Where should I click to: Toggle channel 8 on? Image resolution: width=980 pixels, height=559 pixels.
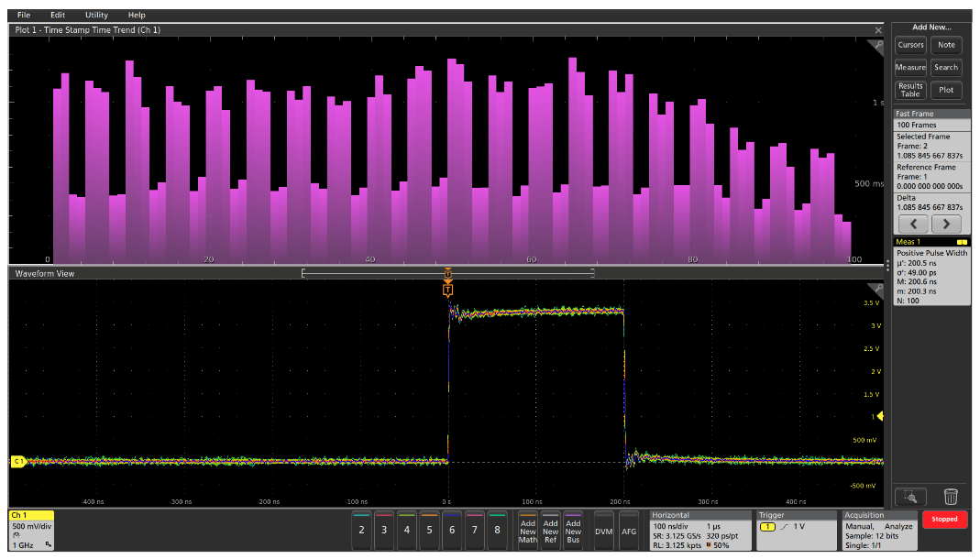pos(497,531)
